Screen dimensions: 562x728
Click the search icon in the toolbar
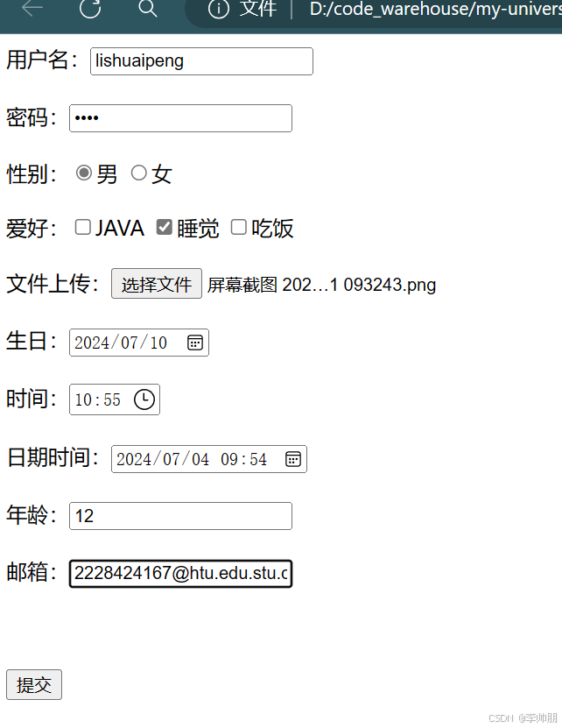click(x=147, y=11)
